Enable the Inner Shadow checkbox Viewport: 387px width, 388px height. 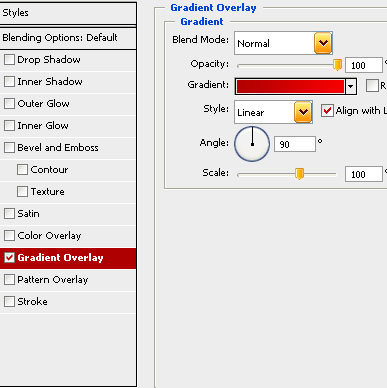coord(9,82)
